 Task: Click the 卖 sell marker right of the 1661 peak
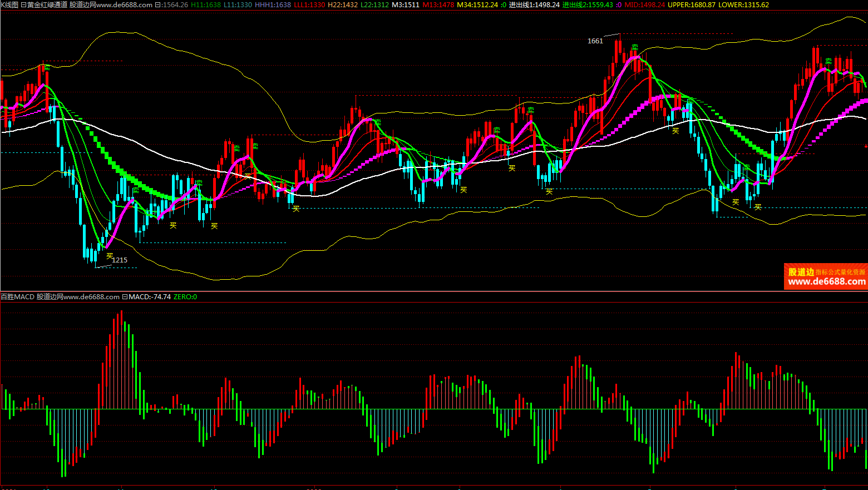coord(635,48)
